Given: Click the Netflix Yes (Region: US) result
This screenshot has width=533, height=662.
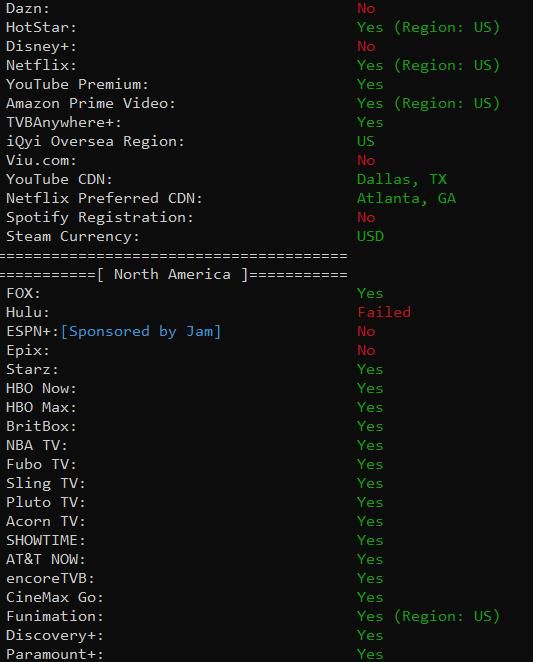Looking at the screenshot, I should (x=428, y=65).
